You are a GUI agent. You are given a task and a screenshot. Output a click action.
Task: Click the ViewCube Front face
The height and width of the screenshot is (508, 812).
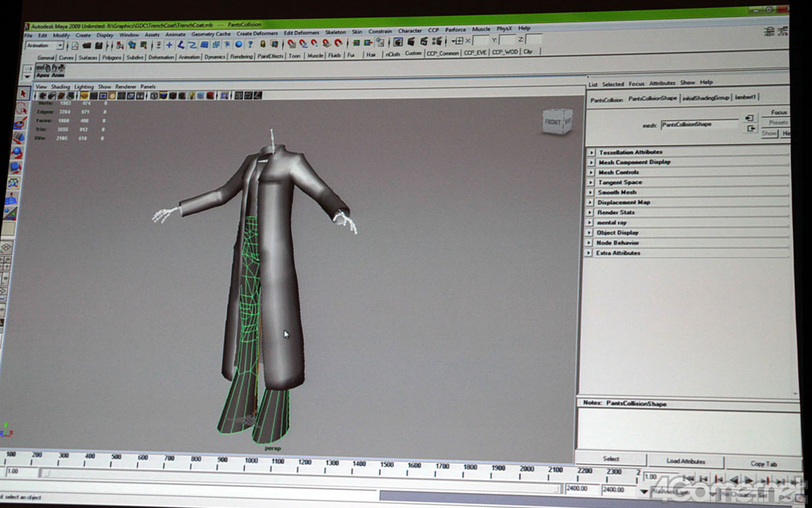tap(553, 122)
